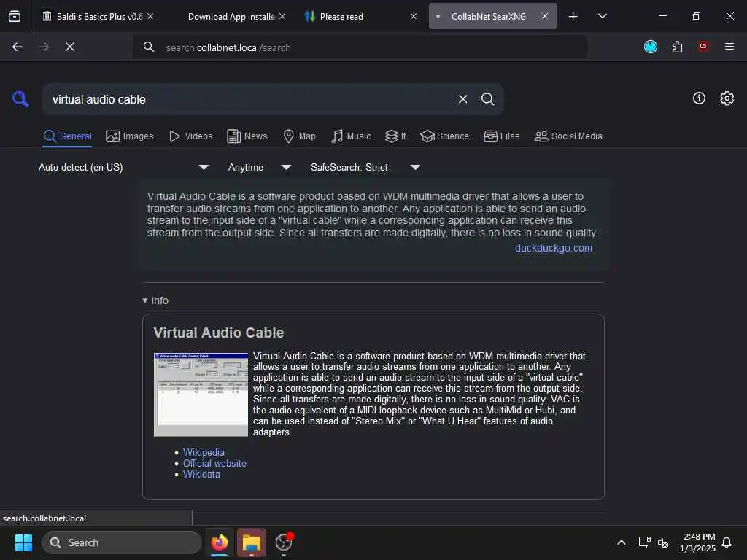Open the Firefox hamburger application menu
Screen dimensions: 747x560
[729, 47]
